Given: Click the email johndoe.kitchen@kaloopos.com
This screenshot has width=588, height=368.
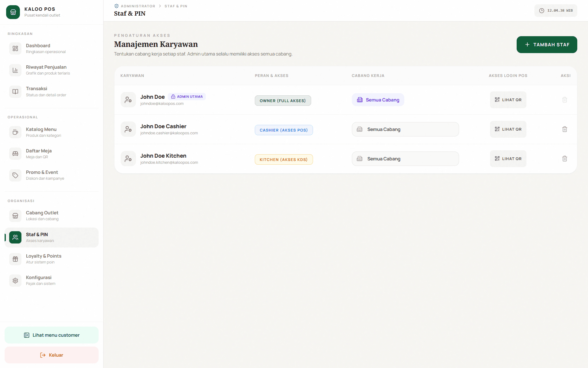Looking at the screenshot, I should point(169,163).
